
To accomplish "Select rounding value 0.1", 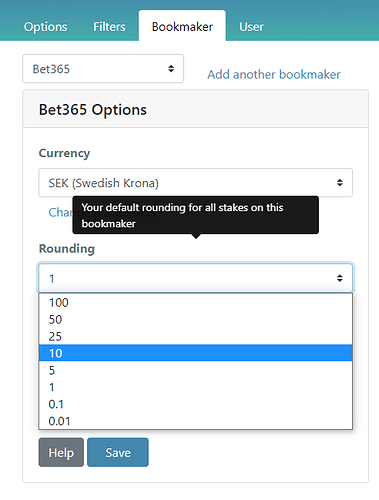I will (195, 404).
